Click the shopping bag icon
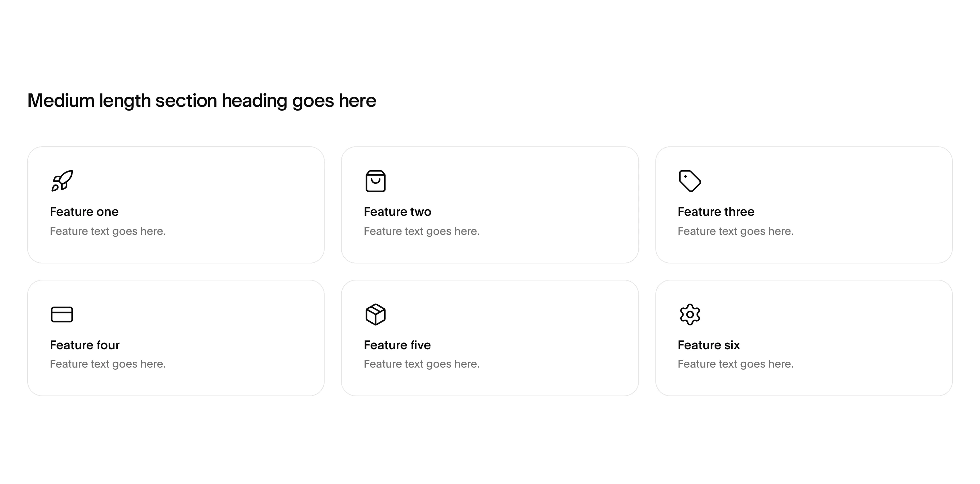The width and height of the screenshot is (980, 484). coord(375,181)
